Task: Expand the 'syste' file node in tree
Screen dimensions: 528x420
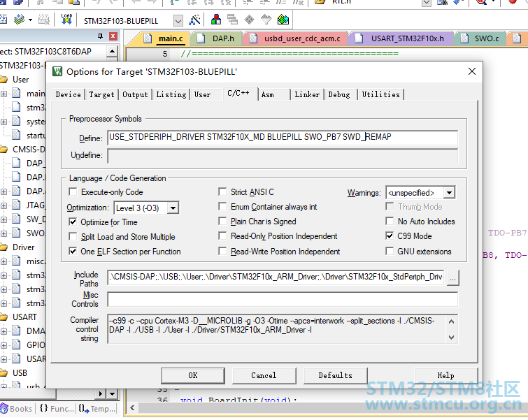Action: (x=3, y=122)
